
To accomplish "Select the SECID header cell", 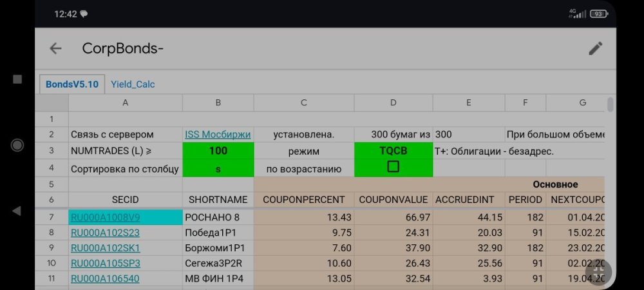I will (126, 200).
